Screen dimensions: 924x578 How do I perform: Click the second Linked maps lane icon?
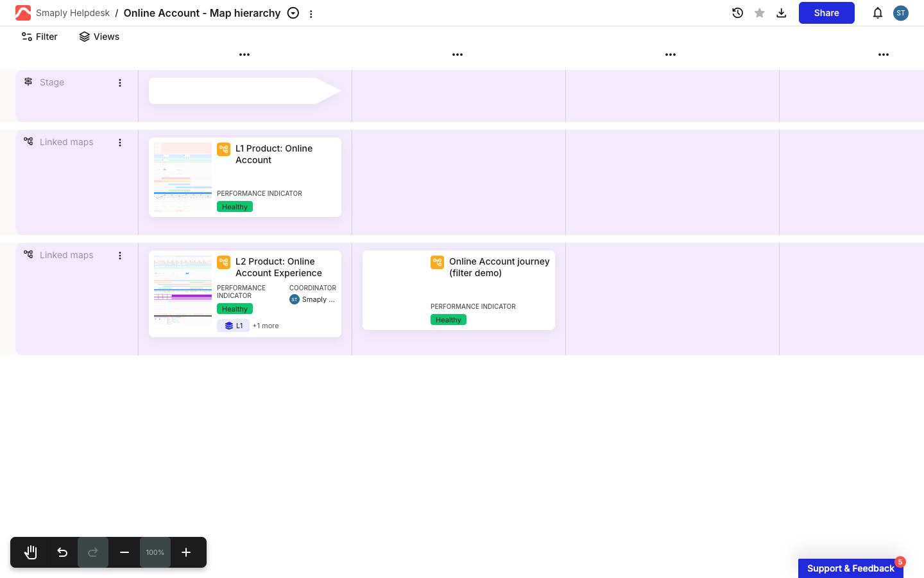tap(28, 254)
